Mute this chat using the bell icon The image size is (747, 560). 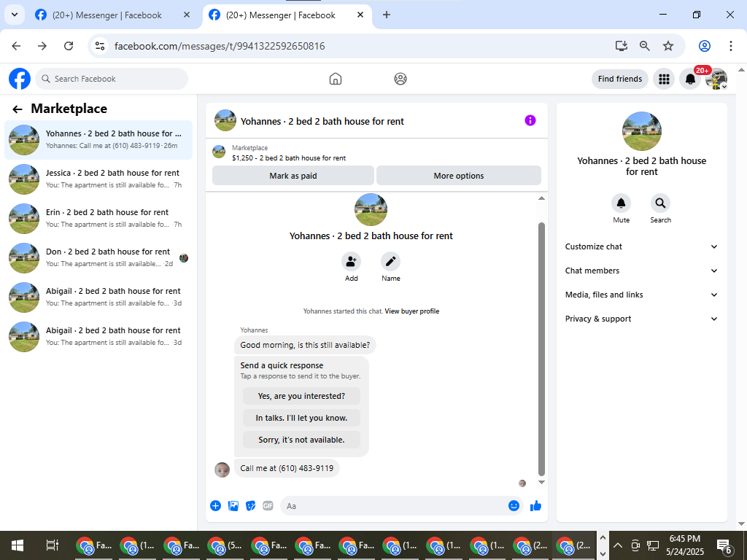coord(622,203)
